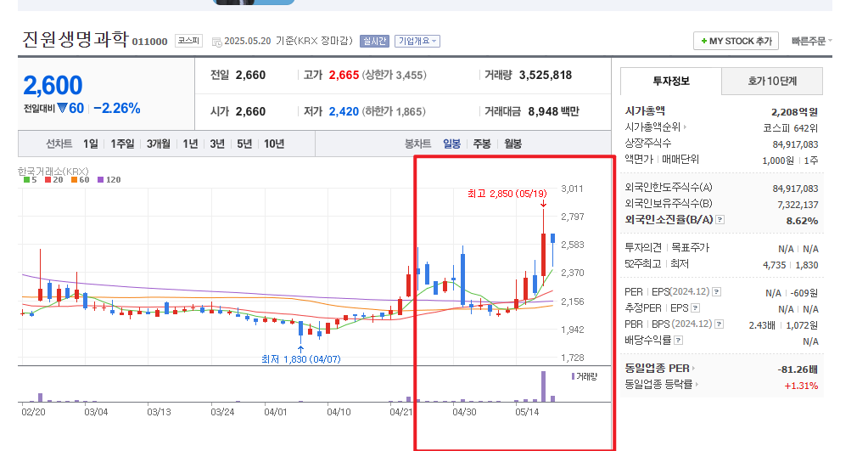Viewport: 868px width, 451px height.
Task: Click the blue down-triangle by 전일대비 60
Action: coord(62,108)
